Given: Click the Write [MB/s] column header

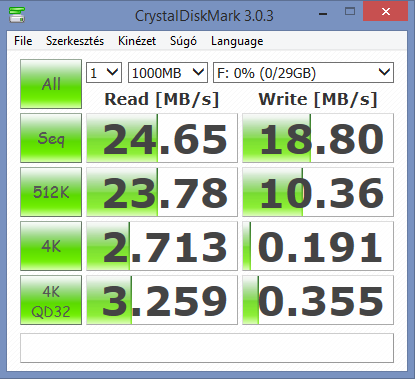Looking at the screenshot, I should (318, 99).
